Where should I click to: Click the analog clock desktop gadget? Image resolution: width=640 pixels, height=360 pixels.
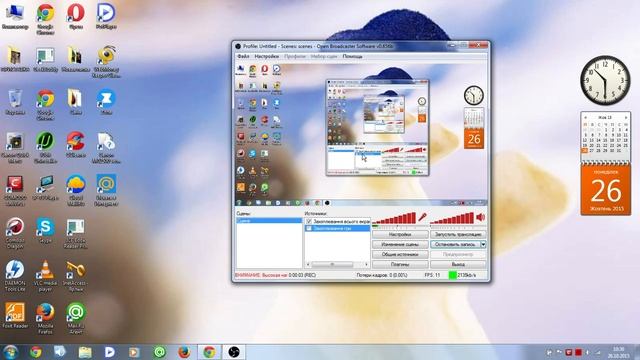pos(605,80)
